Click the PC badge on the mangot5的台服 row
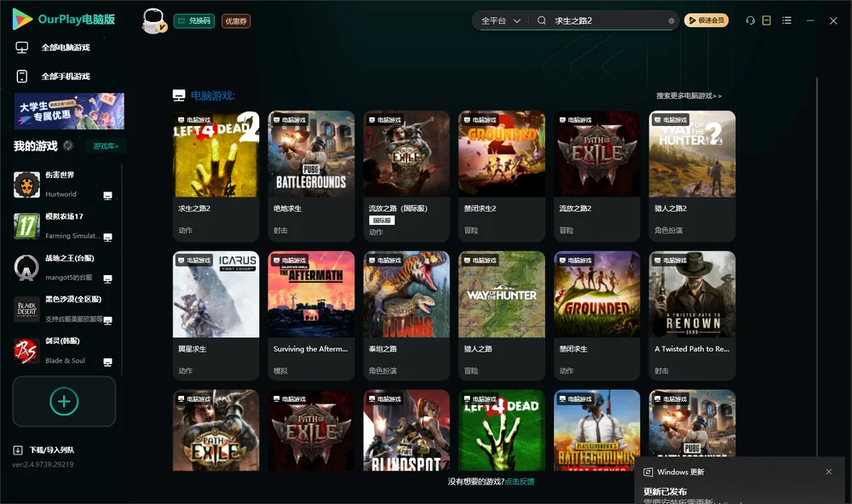The width and height of the screenshot is (852, 504). tap(107, 278)
